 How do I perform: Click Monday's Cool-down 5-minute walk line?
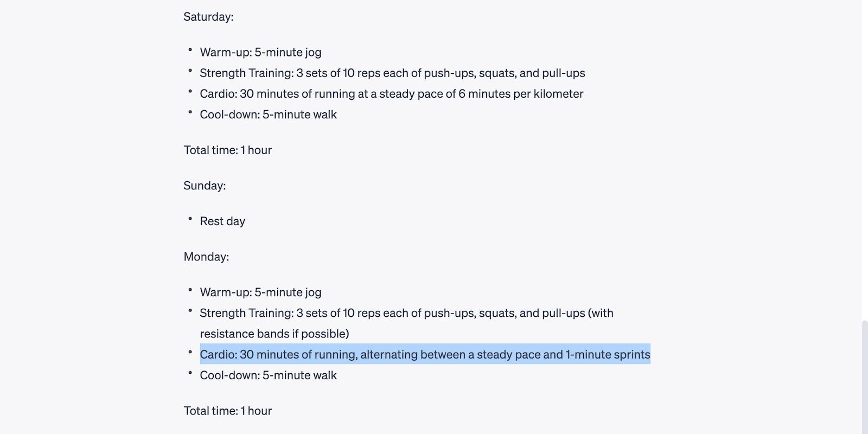(x=268, y=375)
